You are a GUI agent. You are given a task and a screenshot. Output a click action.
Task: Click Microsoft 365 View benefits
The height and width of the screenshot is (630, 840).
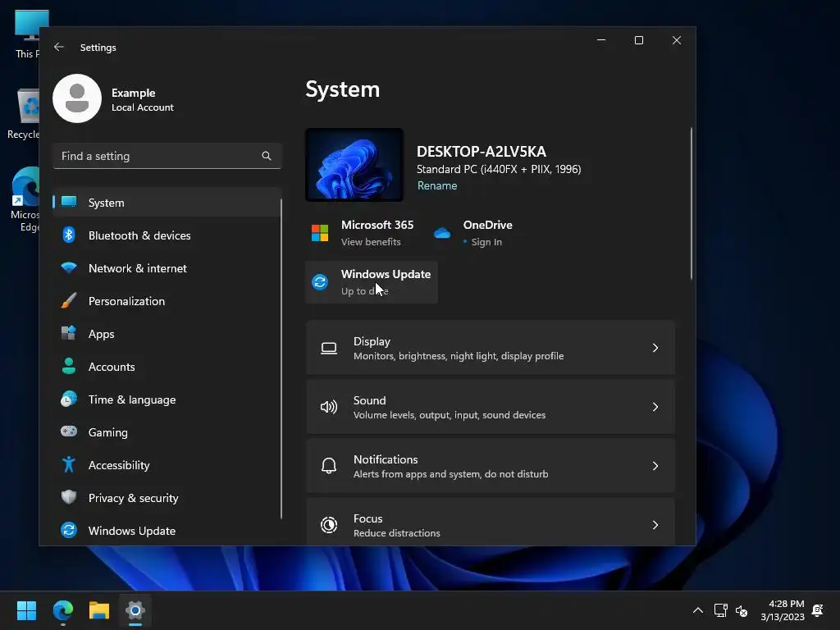pyautogui.click(x=371, y=242)
